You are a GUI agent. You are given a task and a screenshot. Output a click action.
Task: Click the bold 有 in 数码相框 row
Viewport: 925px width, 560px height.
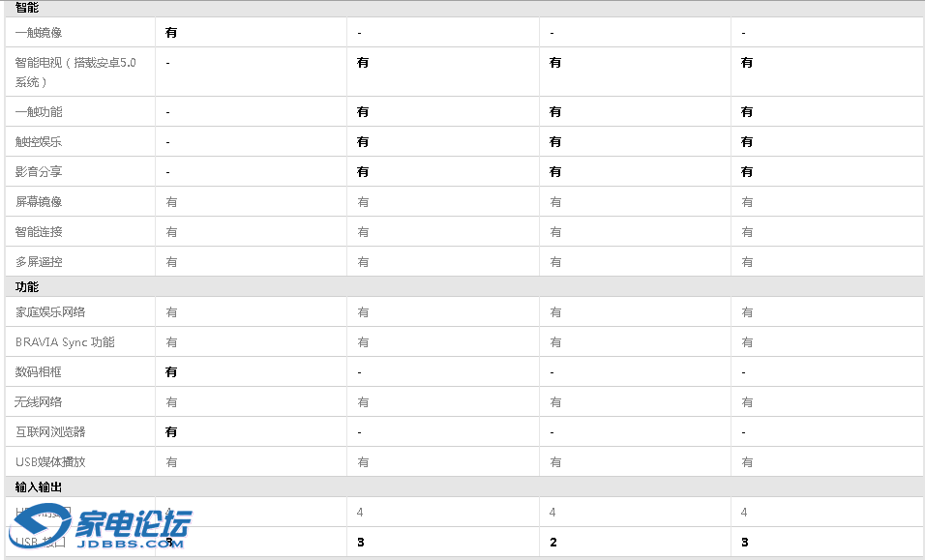point(171,372)
